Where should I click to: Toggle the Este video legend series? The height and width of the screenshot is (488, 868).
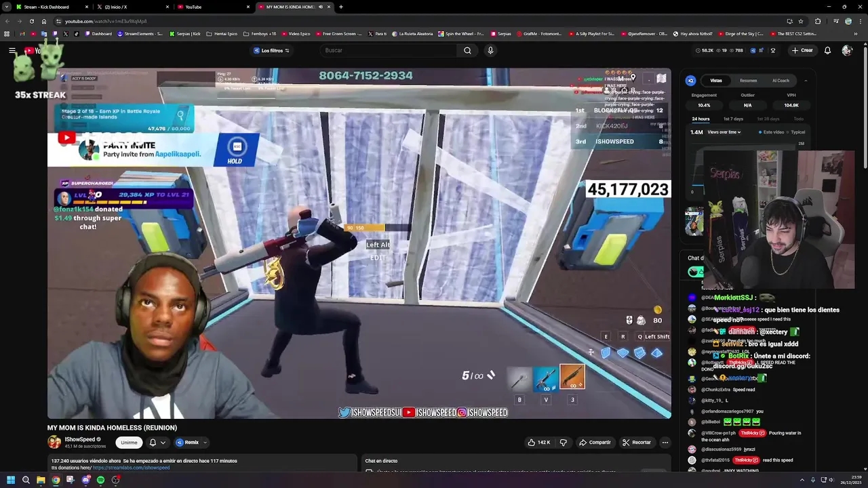771,132
